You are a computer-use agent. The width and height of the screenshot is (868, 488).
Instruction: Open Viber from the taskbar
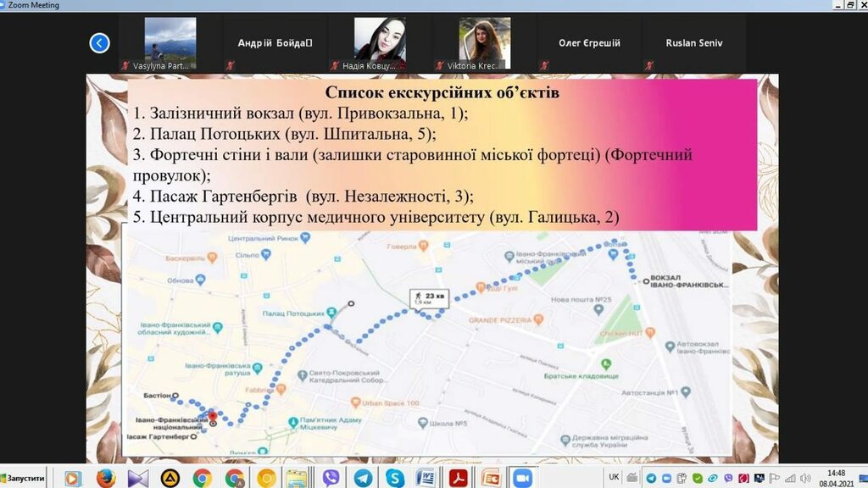pos(331,479)
